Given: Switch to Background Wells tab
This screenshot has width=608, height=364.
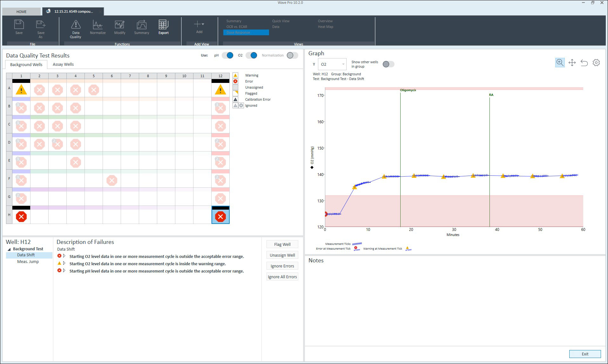Looking at the screenshot, I should pyautogui.click(x=26, y=64).
